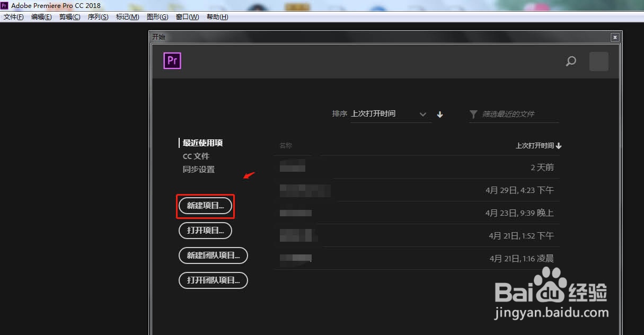This screenshot has height=335, width=644.
Task: Click the 上次打开时间 column header sort arrow
Action: click(x=559, y=146)
